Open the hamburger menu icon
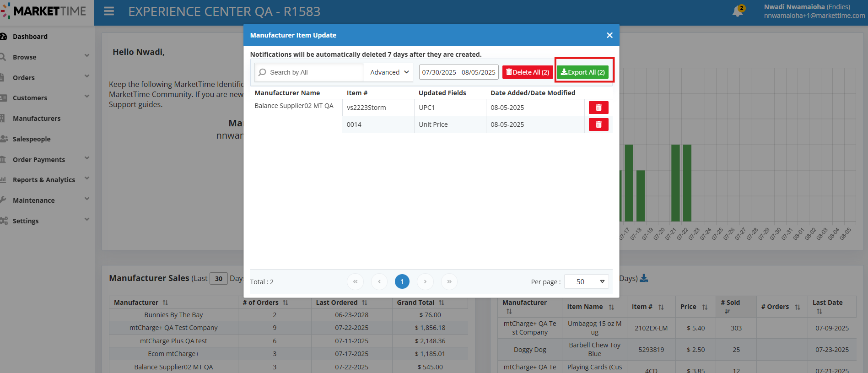This screenshot has height=373, width=868. 109,11
